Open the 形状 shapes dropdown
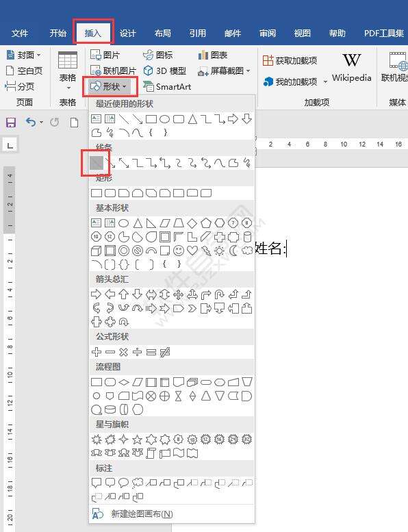This screenshot has height=532, width=408. point(109,86)
